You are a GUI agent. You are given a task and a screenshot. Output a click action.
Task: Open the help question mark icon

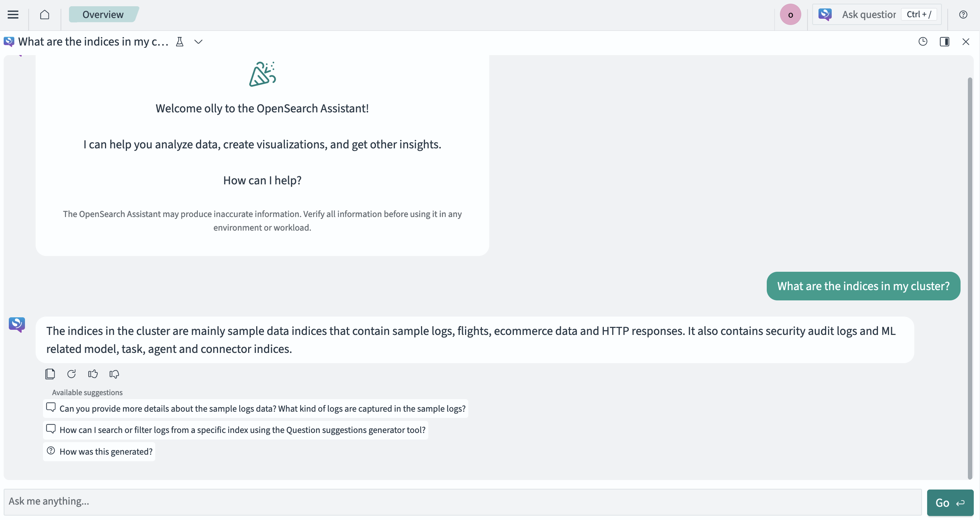pos(963,14)
